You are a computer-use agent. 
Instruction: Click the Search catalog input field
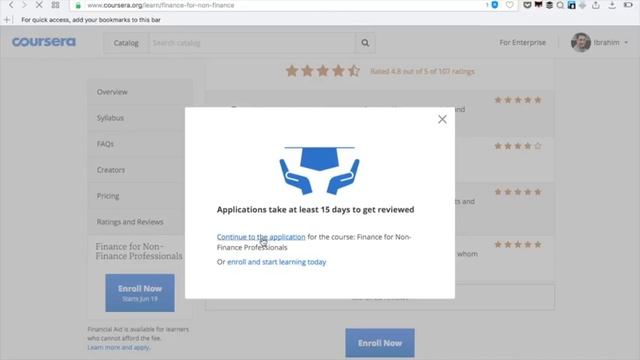pos(253,43)
